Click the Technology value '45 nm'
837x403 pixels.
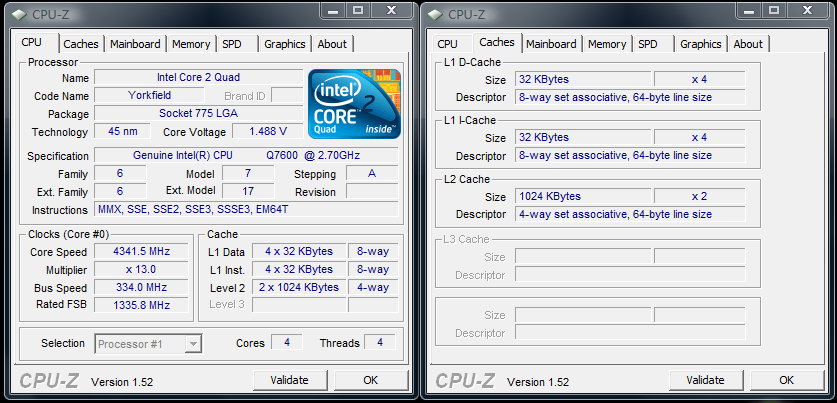(123, 131)
